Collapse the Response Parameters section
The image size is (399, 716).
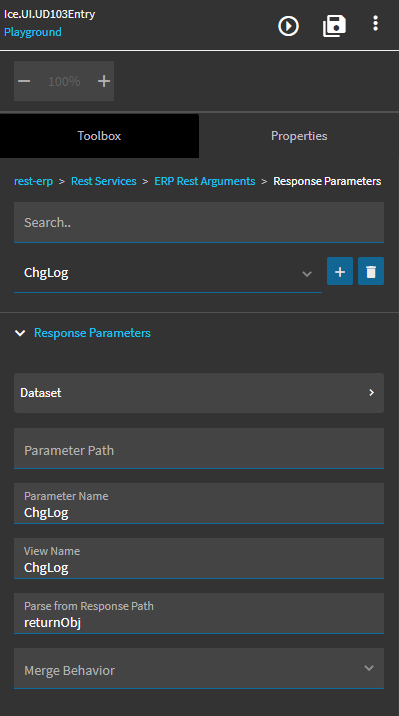(20, 333)
